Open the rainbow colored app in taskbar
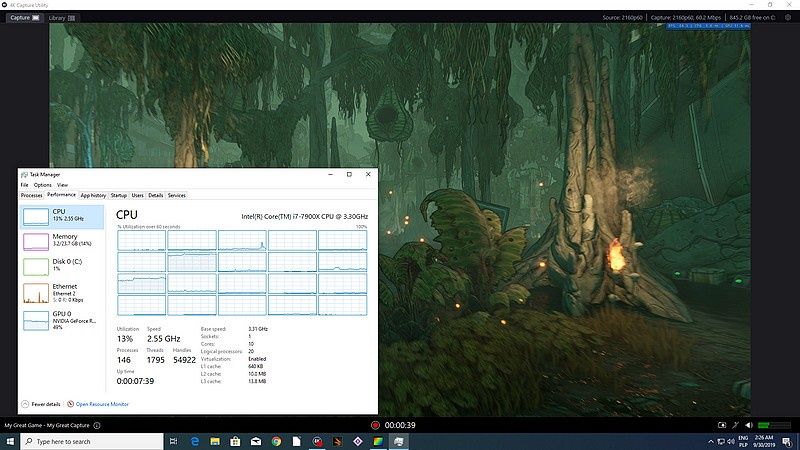This screenshot has width=800, height=450. point(378,441)
